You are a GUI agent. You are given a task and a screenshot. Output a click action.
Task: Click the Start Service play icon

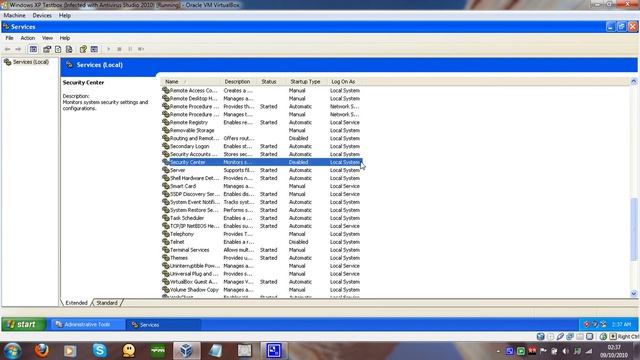pos(109,49)
